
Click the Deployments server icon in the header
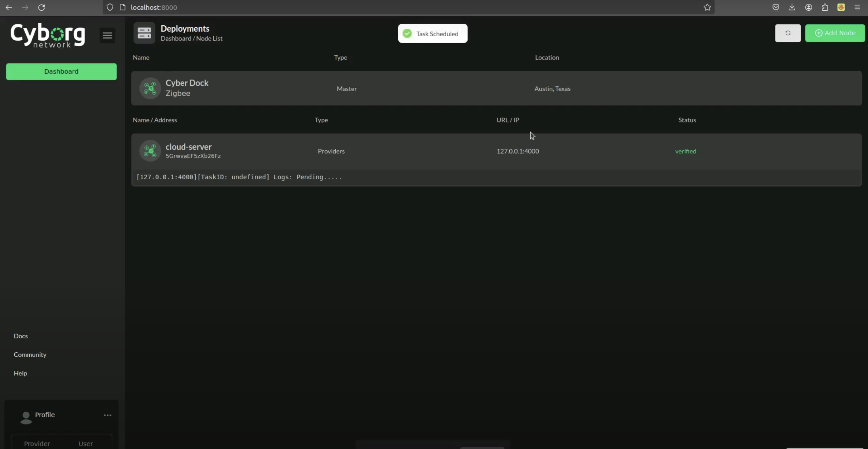pos(144,33)
